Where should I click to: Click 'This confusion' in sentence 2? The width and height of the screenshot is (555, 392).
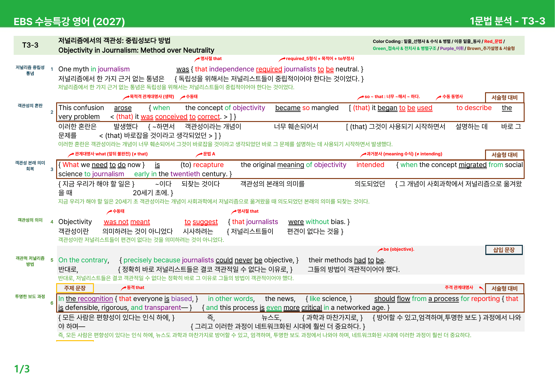click(81, 108)
